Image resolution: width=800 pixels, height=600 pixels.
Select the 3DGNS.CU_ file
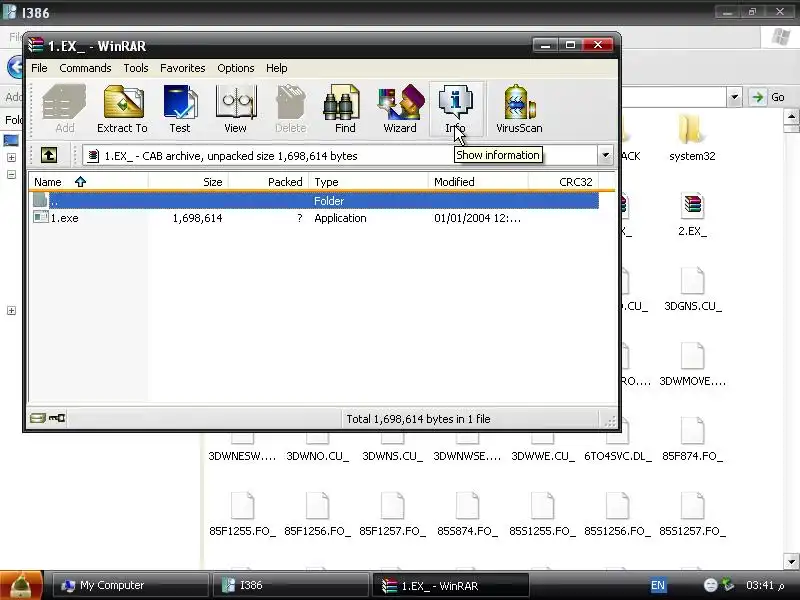[692, 289]
